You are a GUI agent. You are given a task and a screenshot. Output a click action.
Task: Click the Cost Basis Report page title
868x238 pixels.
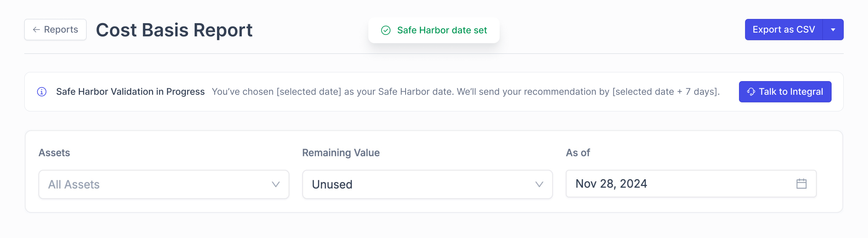click(174, 30)
